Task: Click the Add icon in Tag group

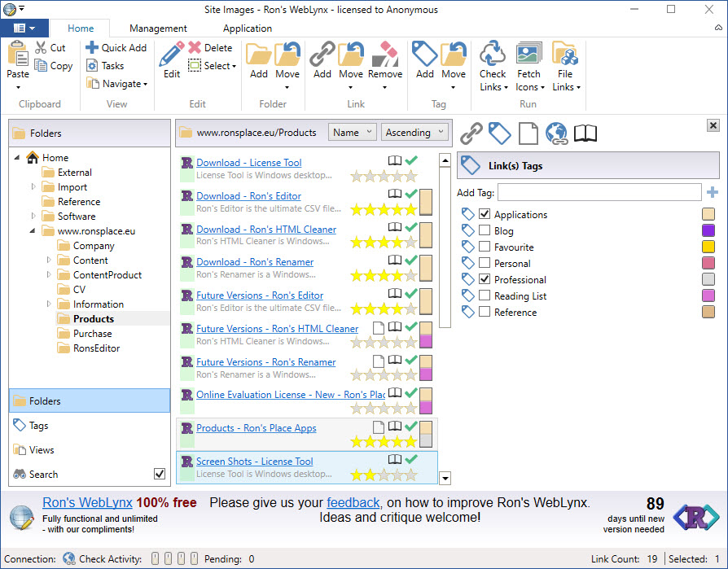Action: 425,55
